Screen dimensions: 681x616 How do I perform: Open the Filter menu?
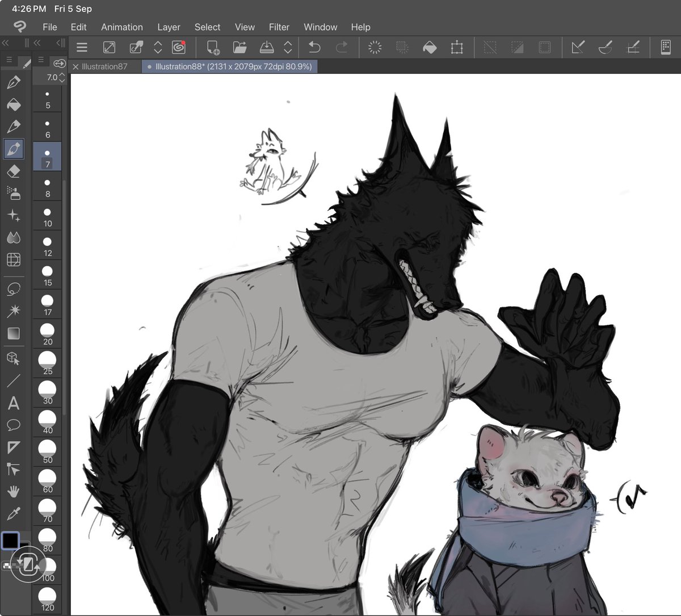(x=279, y=27)
